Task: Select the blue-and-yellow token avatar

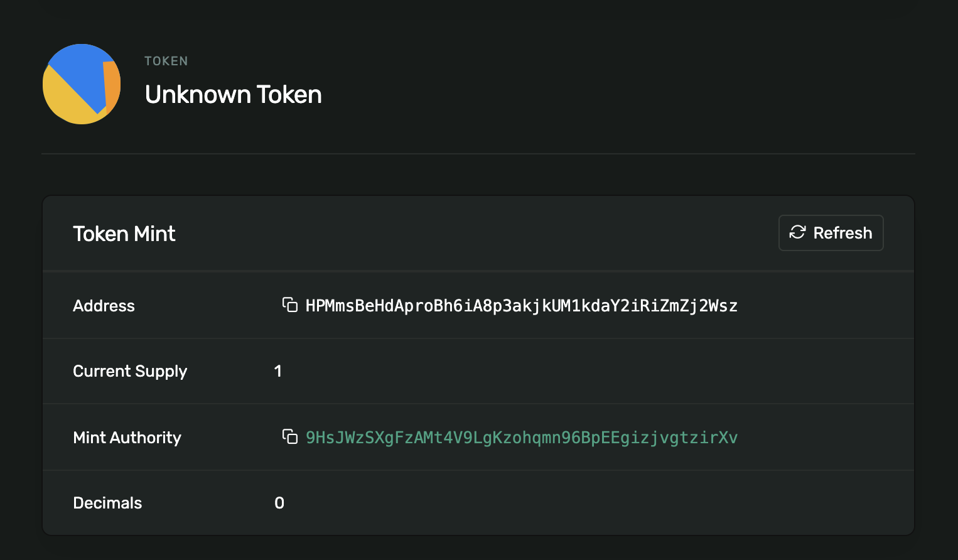Action: click(x=81, y=83)
